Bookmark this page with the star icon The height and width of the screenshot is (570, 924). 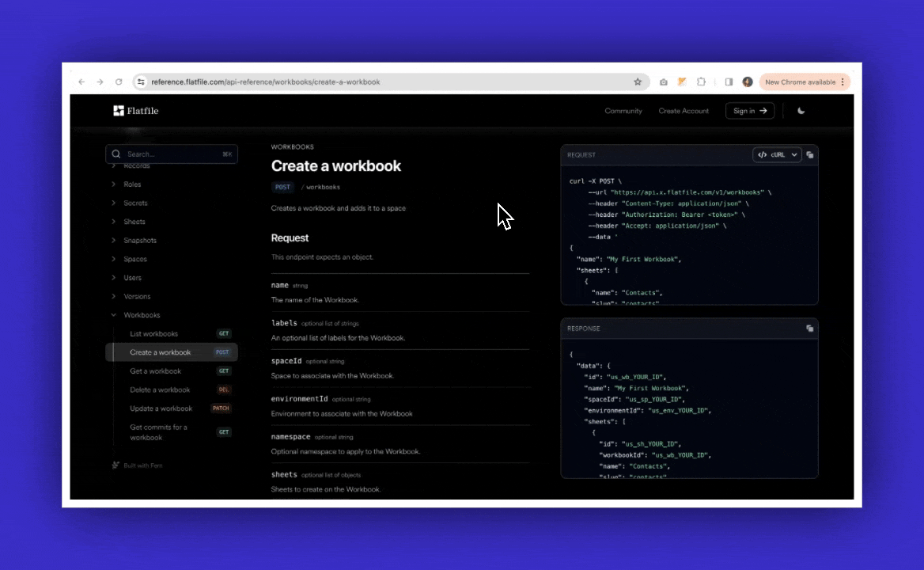[x=638, y=82]
